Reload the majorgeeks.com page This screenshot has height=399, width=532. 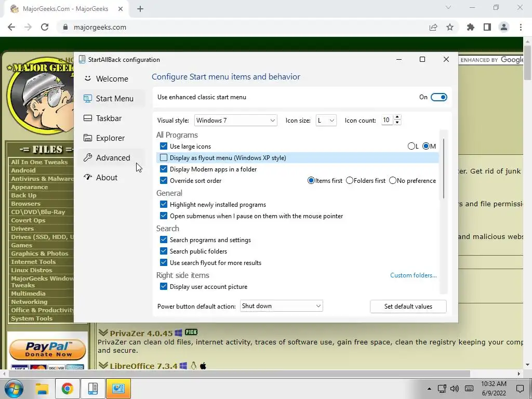[x=45, y=27]
